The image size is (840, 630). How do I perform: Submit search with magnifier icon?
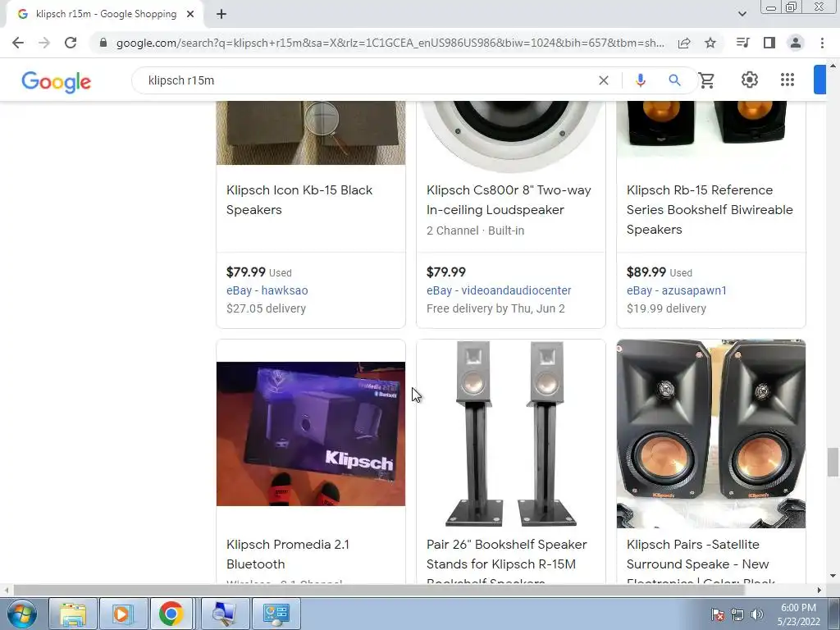pos(674,80)
